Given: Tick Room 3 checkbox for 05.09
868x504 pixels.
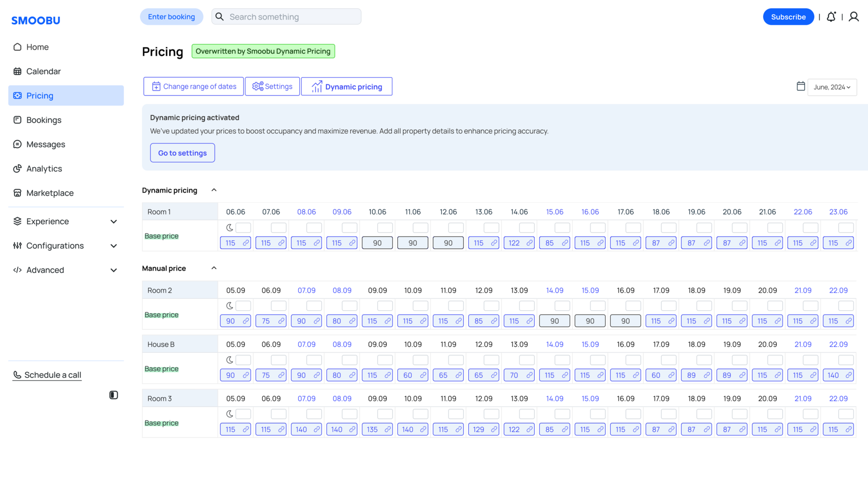Looking at the screenshot, I should (x=243, y=414).
